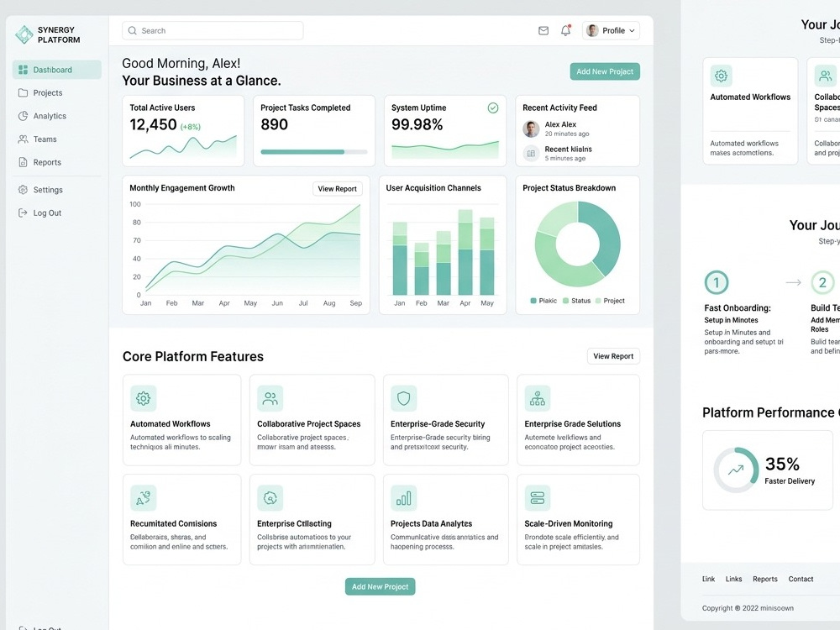Click Log Out label below Settings
Image resolution: width=840 pixels, height=630 pixels.
(47, 213)
